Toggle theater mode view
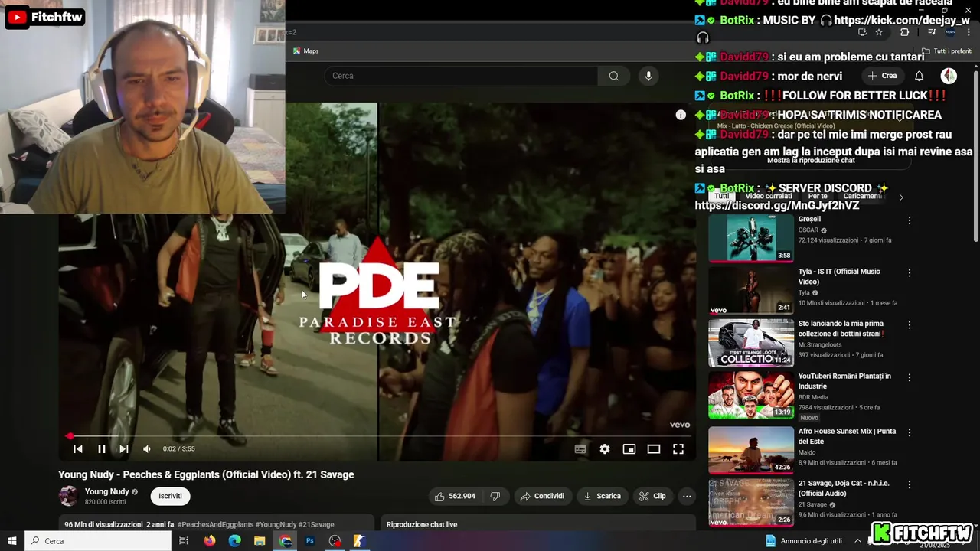Screen dimensions: 980x551 pyautogui.click(x=654, y=449)
